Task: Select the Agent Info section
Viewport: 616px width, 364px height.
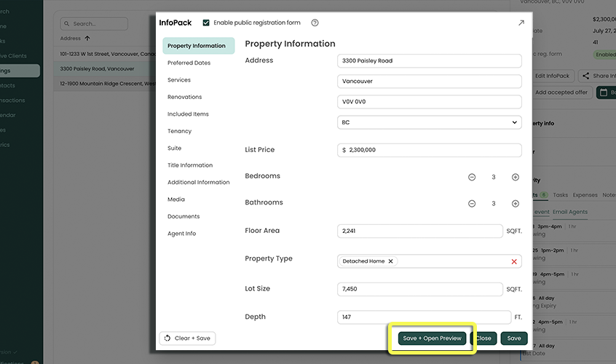Action: pyautogui.click(x=181, y=234)
